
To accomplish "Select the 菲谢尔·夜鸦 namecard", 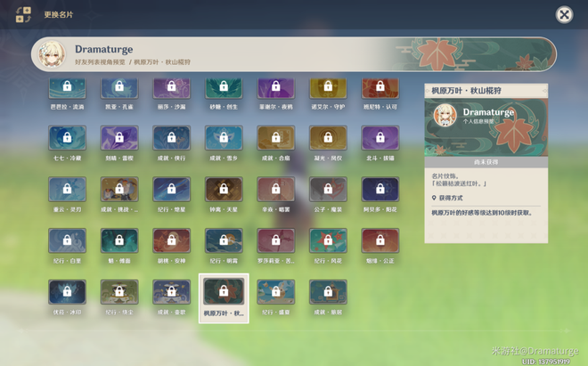I will tap(275, 89).
